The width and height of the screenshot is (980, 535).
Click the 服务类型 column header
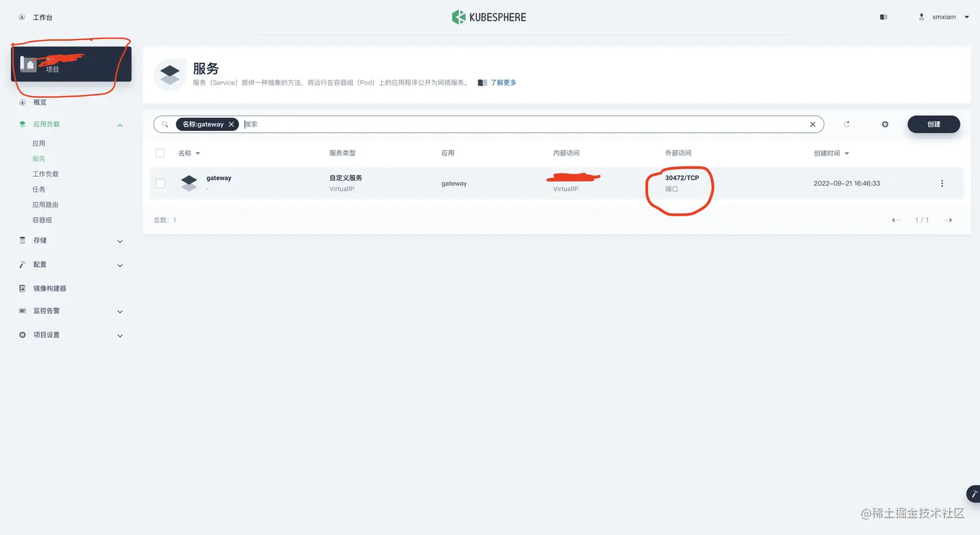point(342,154)
